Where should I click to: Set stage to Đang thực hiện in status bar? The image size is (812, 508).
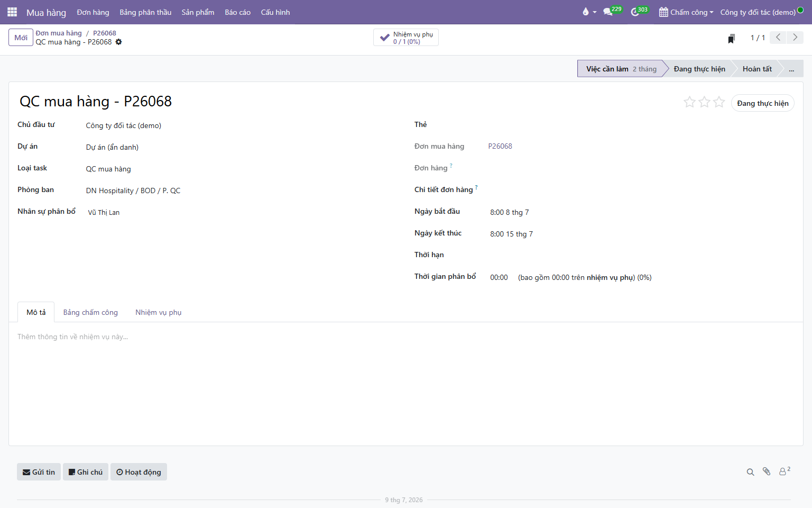pos(699,69)
